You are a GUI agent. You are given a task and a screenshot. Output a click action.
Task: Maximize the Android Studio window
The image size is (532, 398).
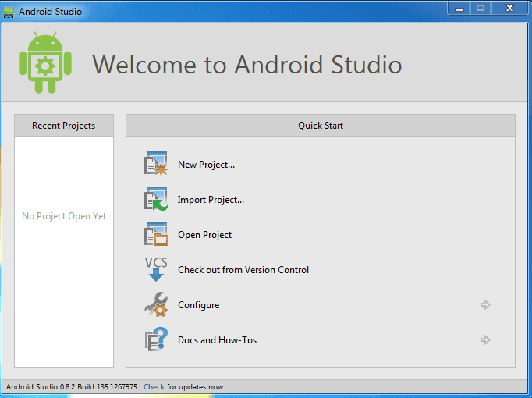(x=480, y=9)
